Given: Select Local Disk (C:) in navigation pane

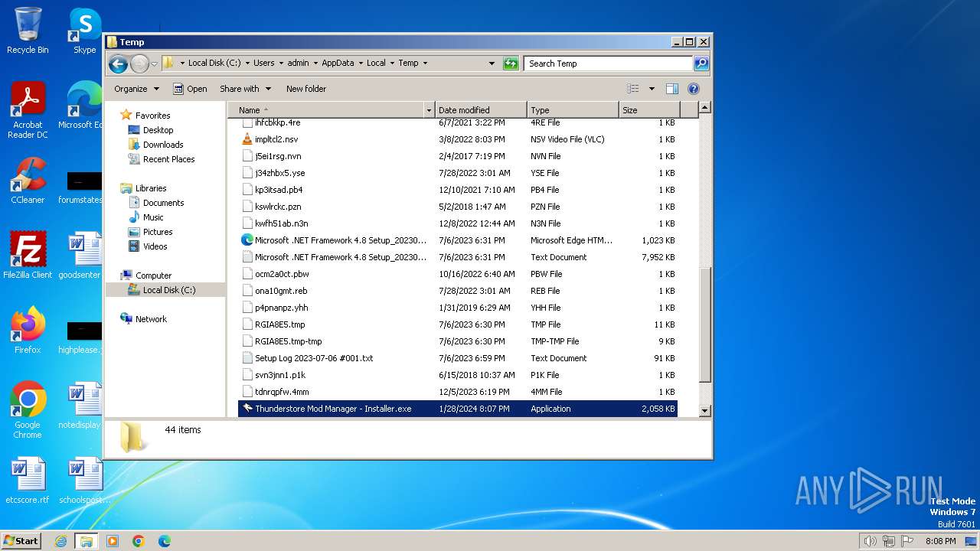Looking at the screenshot, I should tap(165, 290).
